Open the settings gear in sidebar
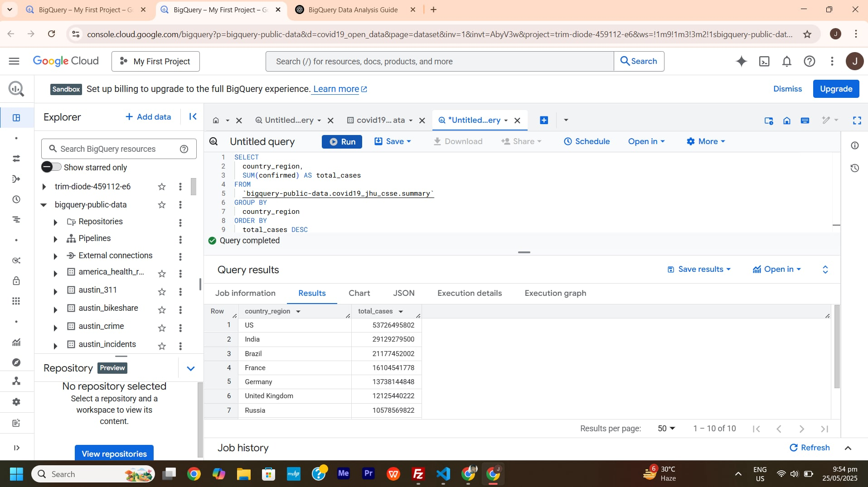This screenshot has width=868, height=487. [16, 402]
